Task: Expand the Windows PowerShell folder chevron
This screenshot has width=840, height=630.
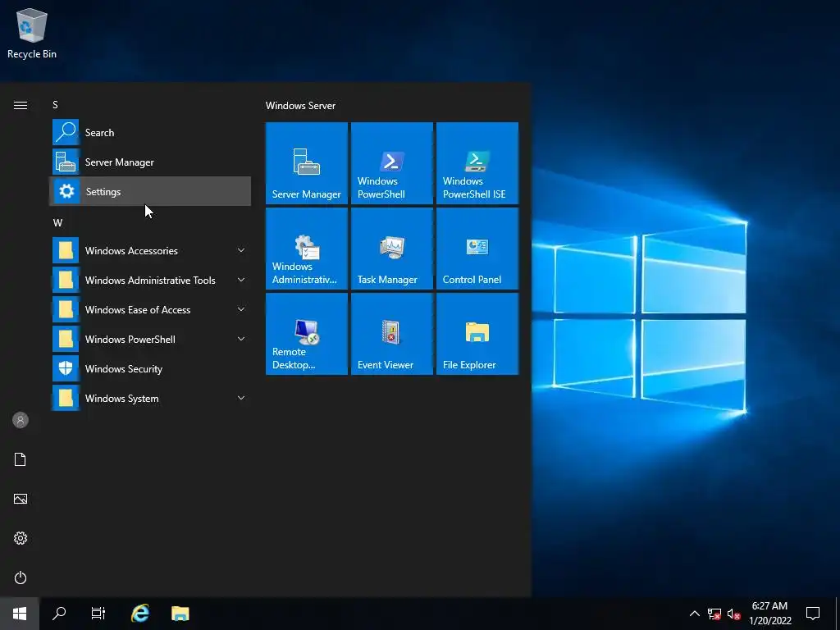Action: [x=241, y=339]
